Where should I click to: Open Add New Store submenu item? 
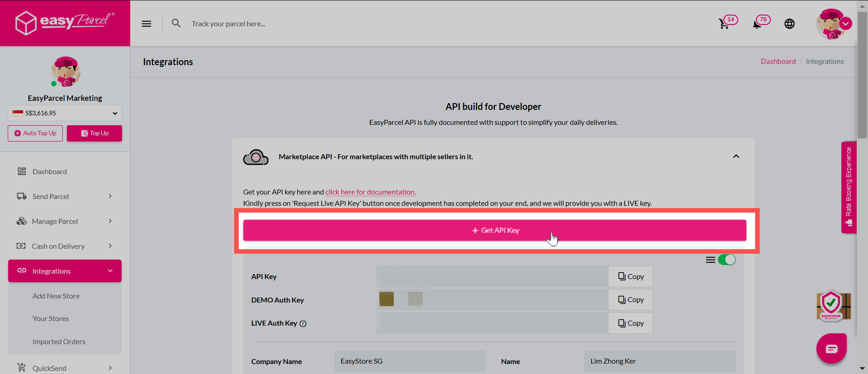click(56, 296)
